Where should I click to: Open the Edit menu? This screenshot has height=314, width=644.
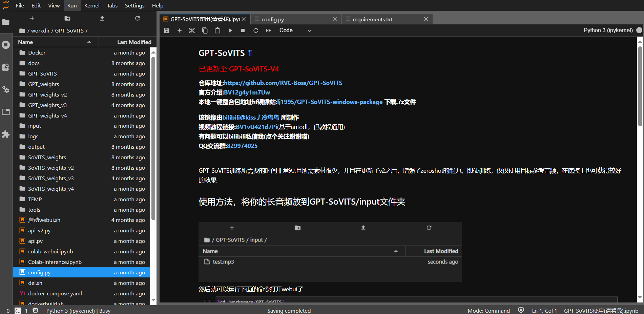36,5
